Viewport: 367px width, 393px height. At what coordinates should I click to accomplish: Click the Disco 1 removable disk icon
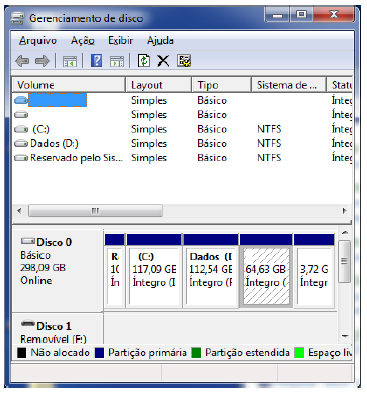(x=28, y=323)
